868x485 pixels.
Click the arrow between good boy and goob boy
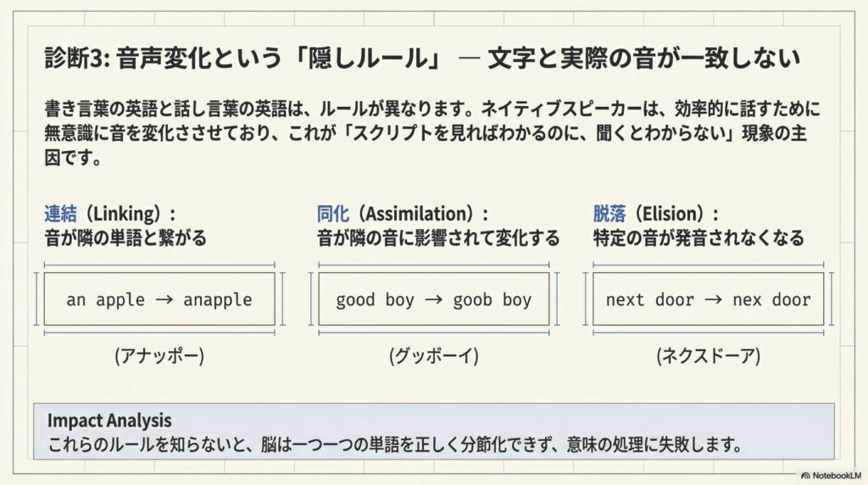[x=438, y=299]
